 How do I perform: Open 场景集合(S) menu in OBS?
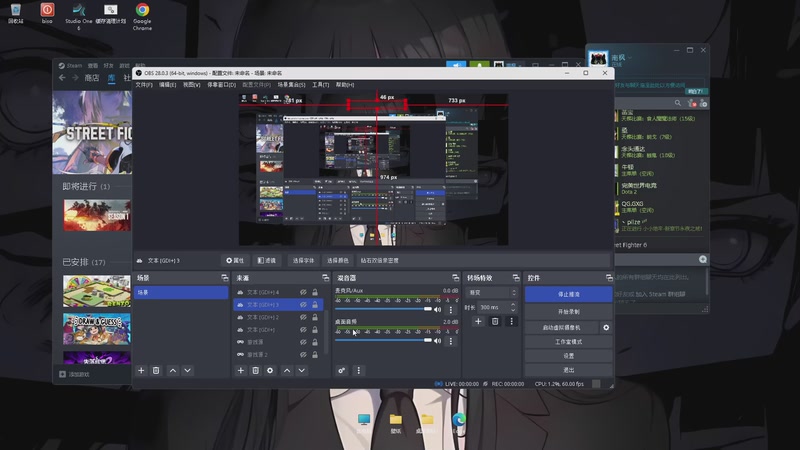tap(291, 85)
